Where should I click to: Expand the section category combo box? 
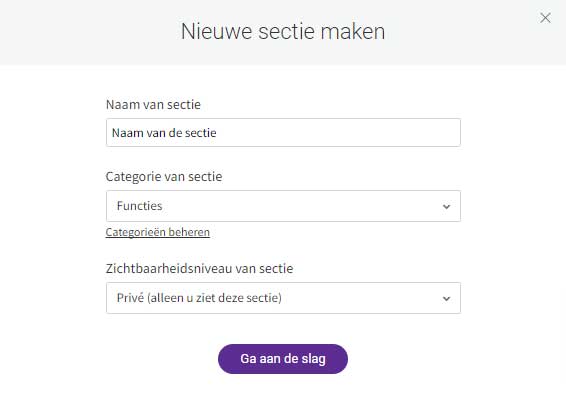(283, 206)
